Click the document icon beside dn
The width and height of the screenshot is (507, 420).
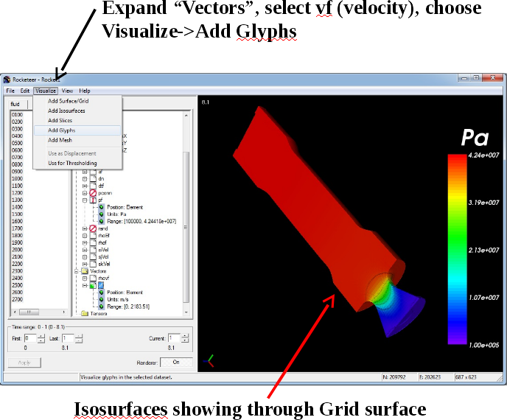93,178
